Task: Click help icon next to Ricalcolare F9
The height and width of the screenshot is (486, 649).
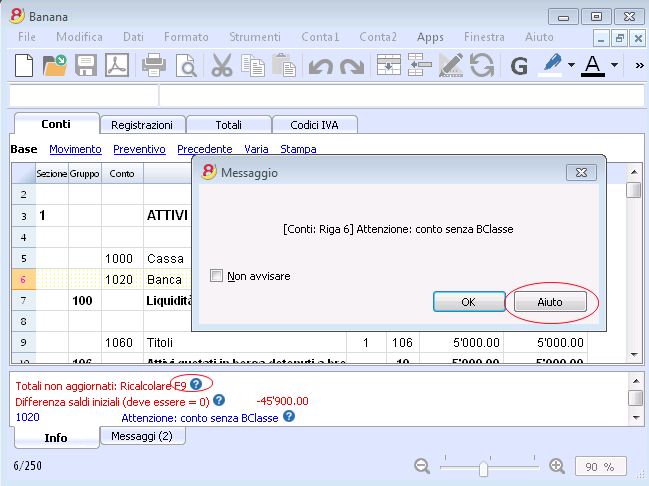Action: click(x=196, y=384)
